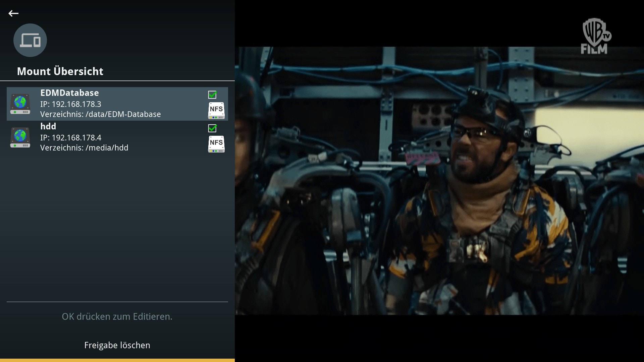The image size is (644, 362).
Task: Click the IP: 192.168.178.3 text
Action: (71, 104)
